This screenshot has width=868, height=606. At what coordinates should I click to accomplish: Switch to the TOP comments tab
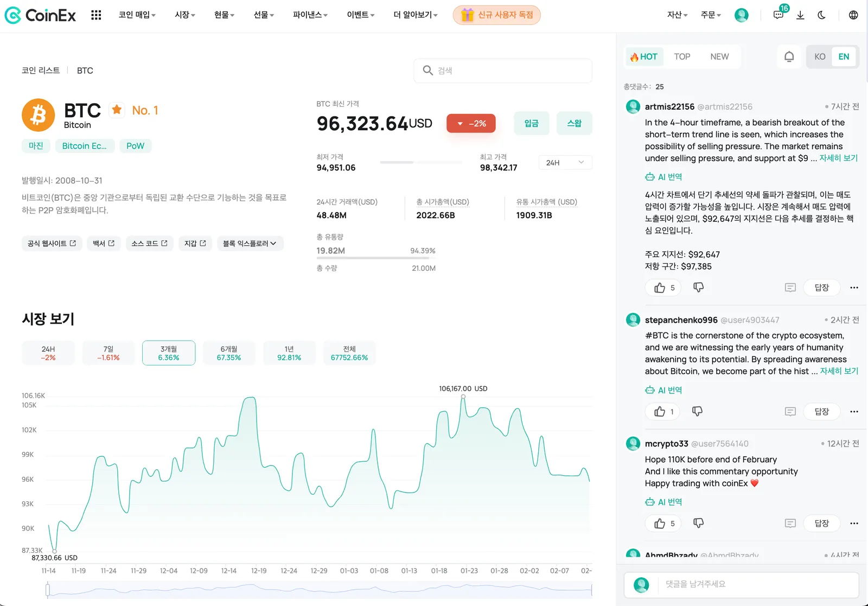pyautogui.click(x=682, y=56)
